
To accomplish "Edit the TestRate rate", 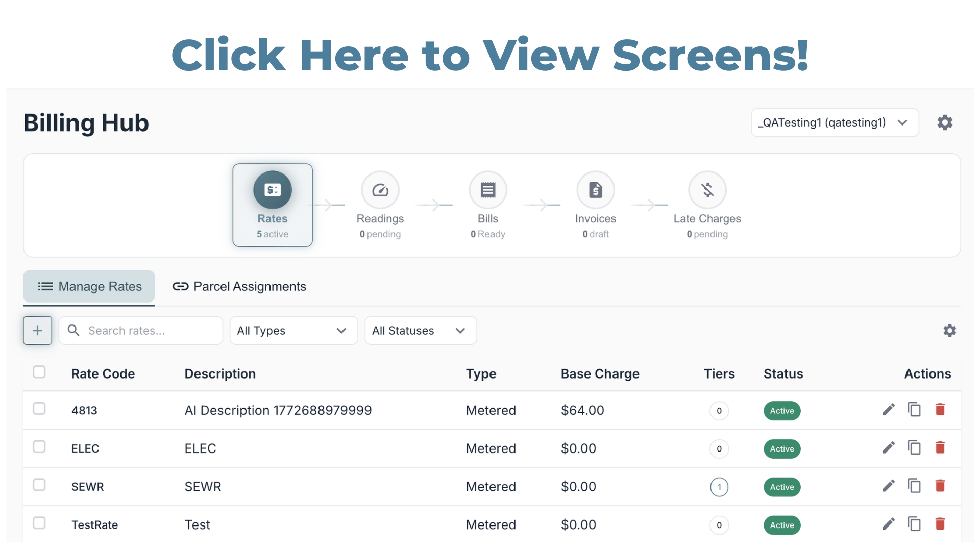I will (x=889, y=524).
